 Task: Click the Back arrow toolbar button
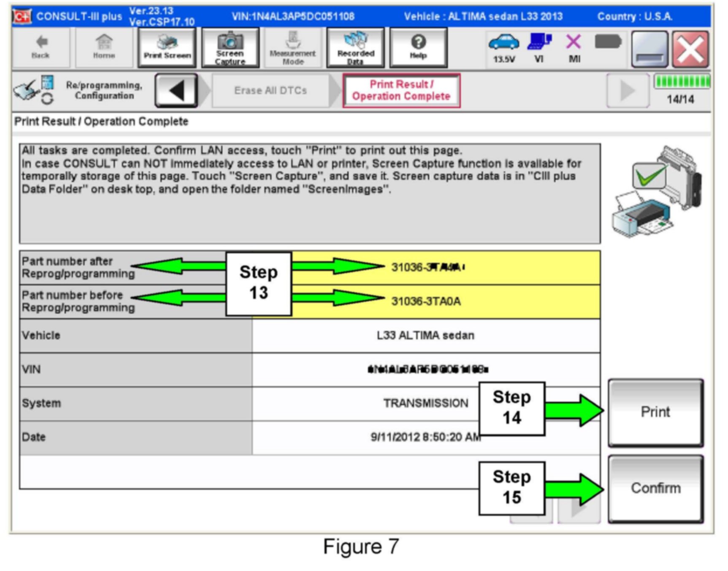click(x=41, y=47)
